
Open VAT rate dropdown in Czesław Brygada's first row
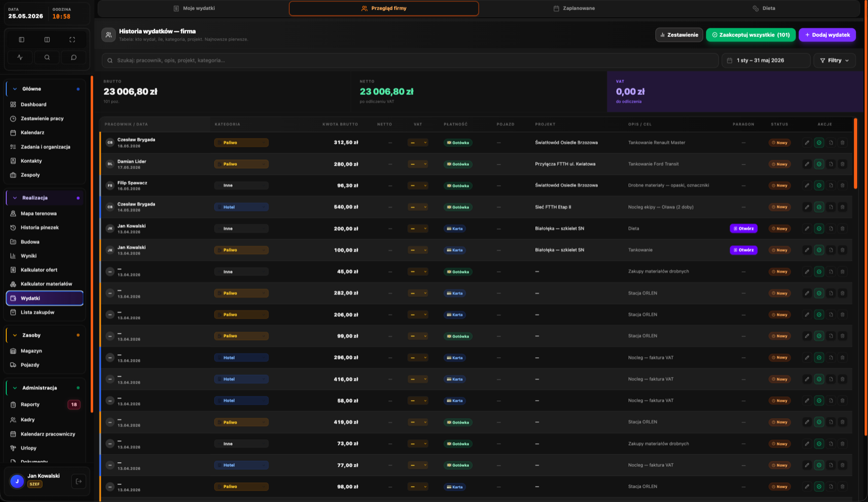[x=418, y=142]
